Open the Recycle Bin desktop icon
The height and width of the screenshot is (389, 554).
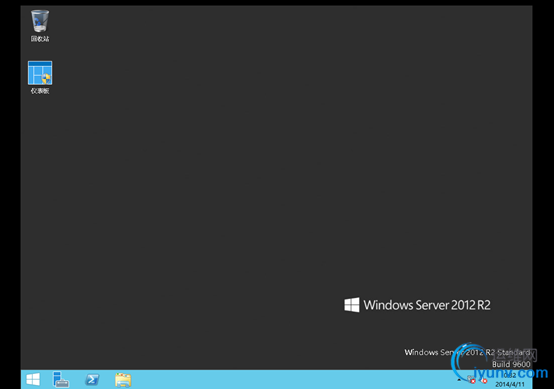(40, 25)
